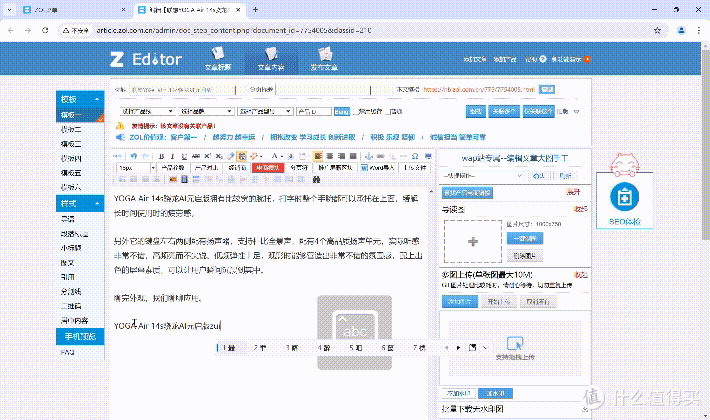The height and width of the screenshot is (420, 710).
Task: Collapse the 模板 sidebar section
Action: point(97,99)
